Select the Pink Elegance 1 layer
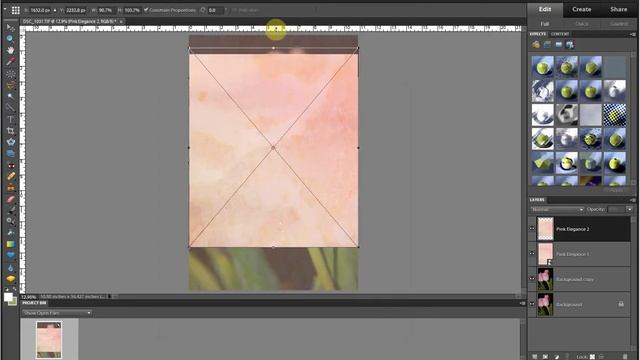The image size is (640, 360). [584, 253]
